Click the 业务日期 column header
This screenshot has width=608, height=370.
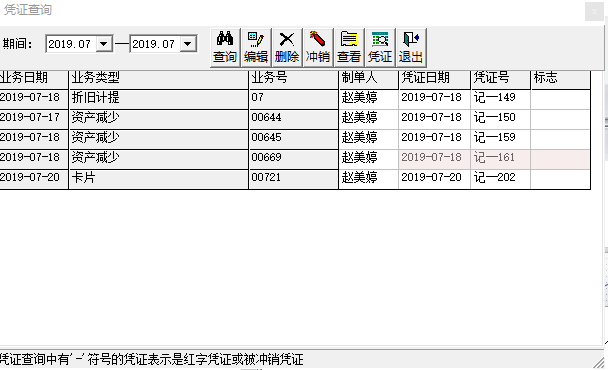34,79
